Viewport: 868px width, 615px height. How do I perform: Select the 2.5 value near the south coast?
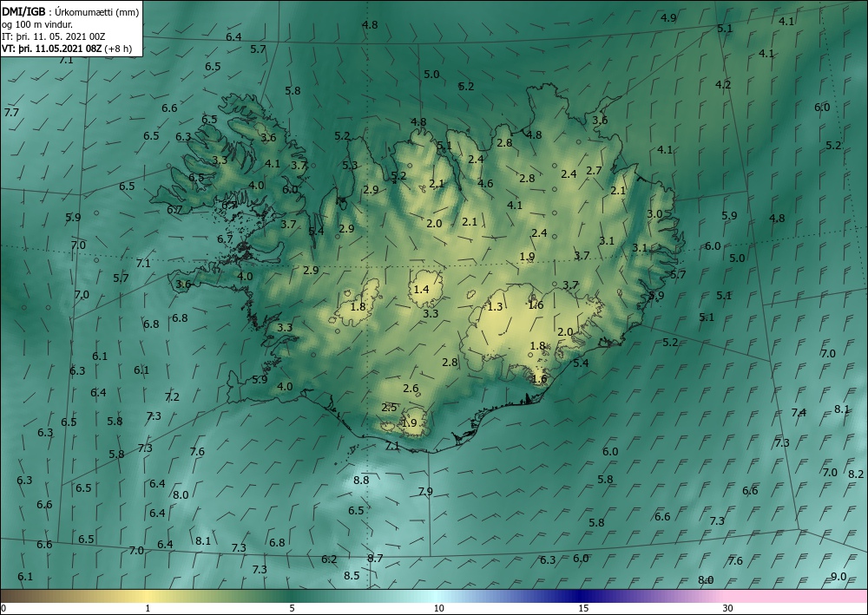(389, 408)
